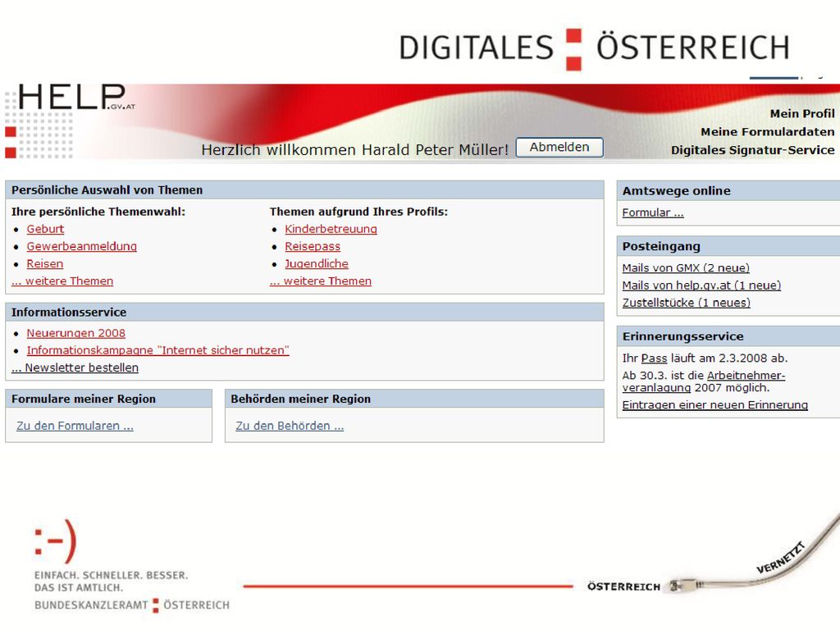The image size is (840, 630).
Task: Click the Abmelden button
Action: click(559, 148)
